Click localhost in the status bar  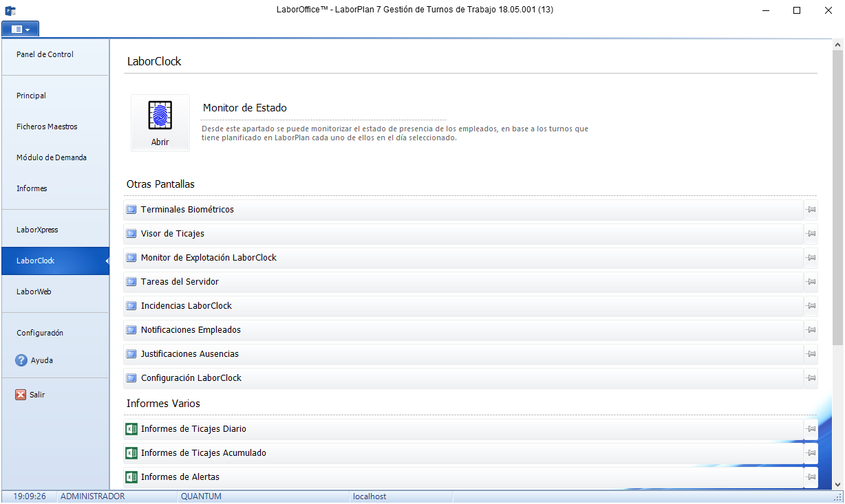[x=370, y=496]
